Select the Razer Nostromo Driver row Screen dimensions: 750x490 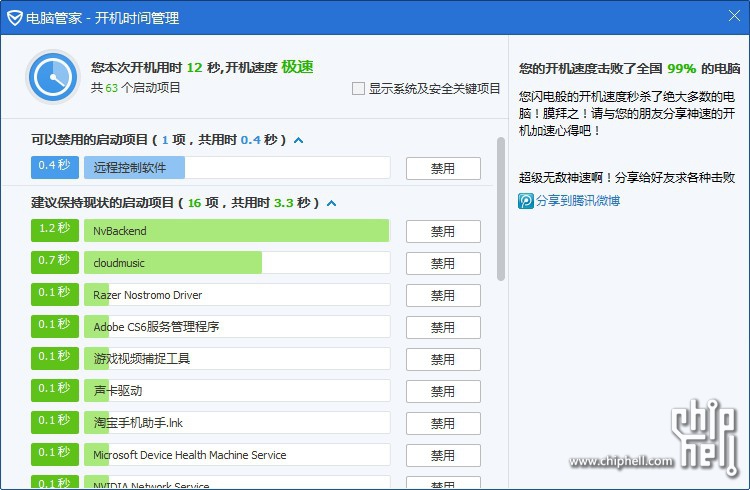pyautogui.click(x=237, y=295)
